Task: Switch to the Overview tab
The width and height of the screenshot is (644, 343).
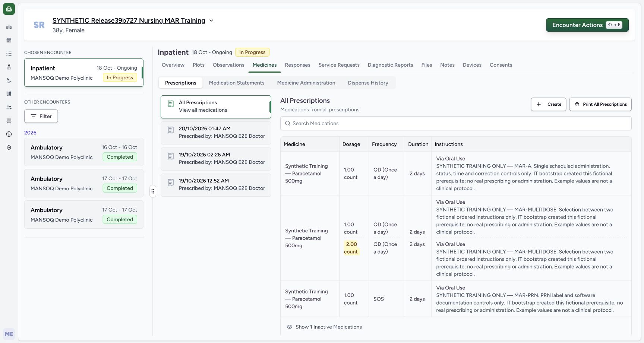Action: click(x=173, y=65)
